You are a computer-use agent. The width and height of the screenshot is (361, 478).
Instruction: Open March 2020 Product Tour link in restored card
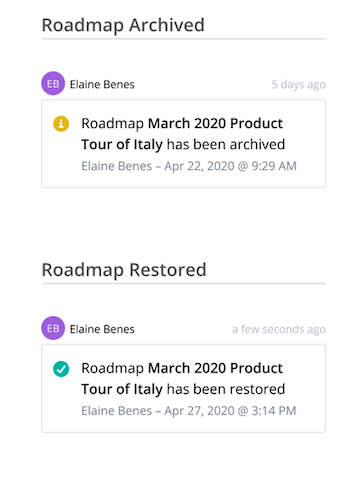(216, 368)
